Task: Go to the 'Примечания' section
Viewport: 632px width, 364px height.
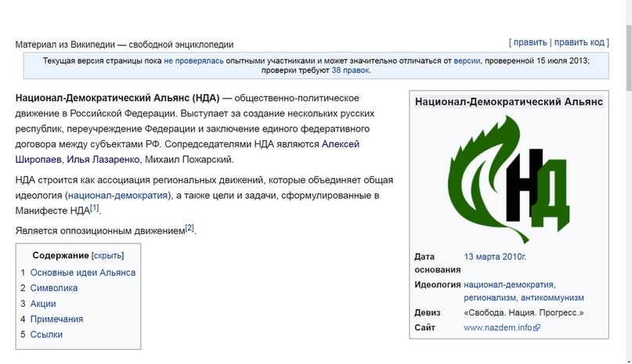Action: pyautogui.click(x=57, y=319)
